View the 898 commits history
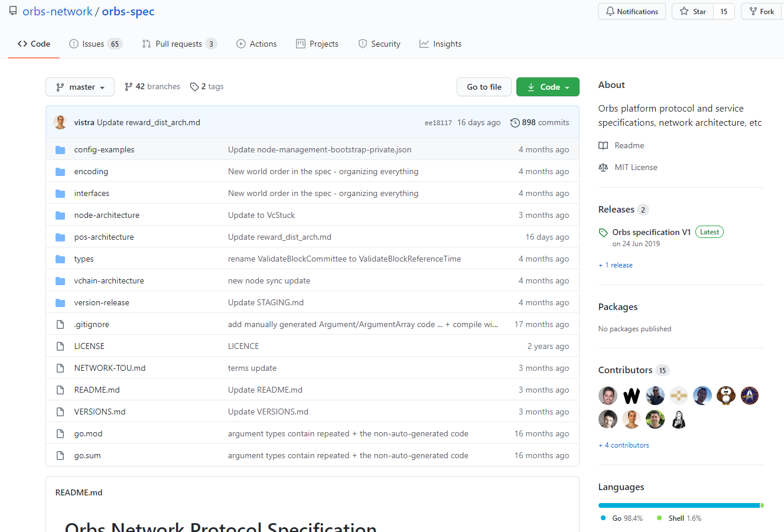Screen dimensions: 784x532 (x=540, y=123)
